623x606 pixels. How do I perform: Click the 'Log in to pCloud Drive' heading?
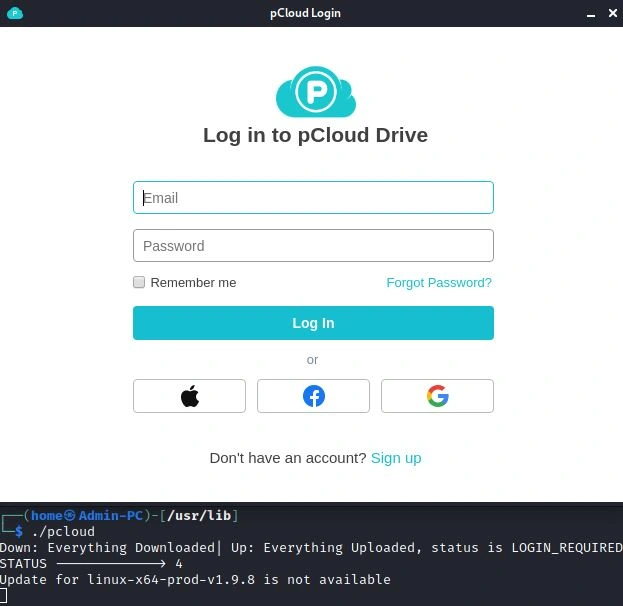click(x=315, y=135)
